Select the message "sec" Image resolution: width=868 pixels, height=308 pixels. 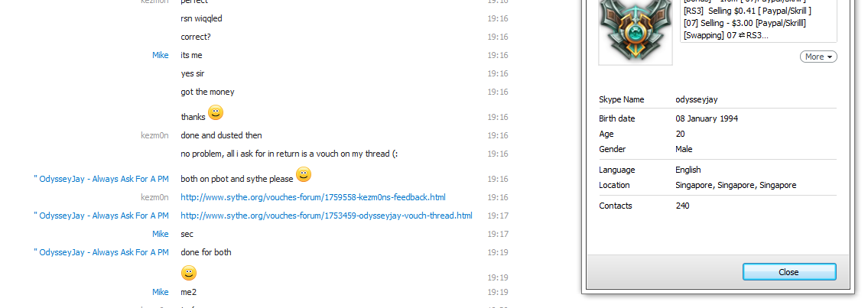coord(187,234)
